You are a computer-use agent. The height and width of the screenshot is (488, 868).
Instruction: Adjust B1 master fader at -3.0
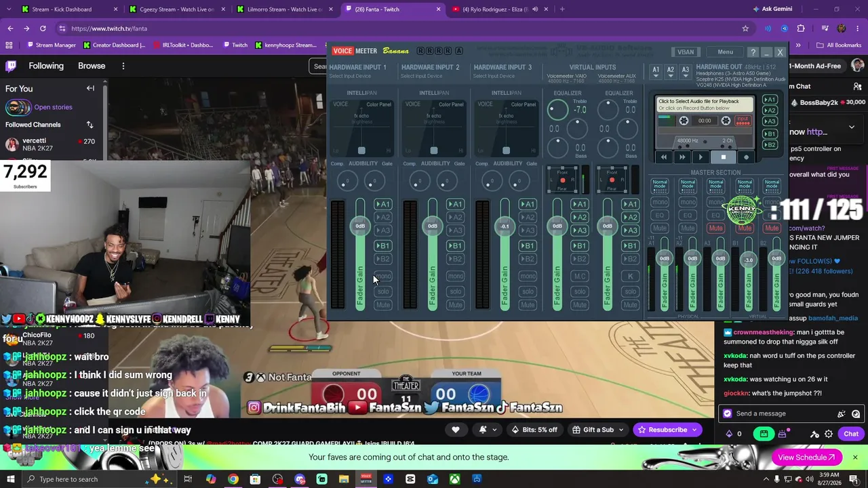749,260
